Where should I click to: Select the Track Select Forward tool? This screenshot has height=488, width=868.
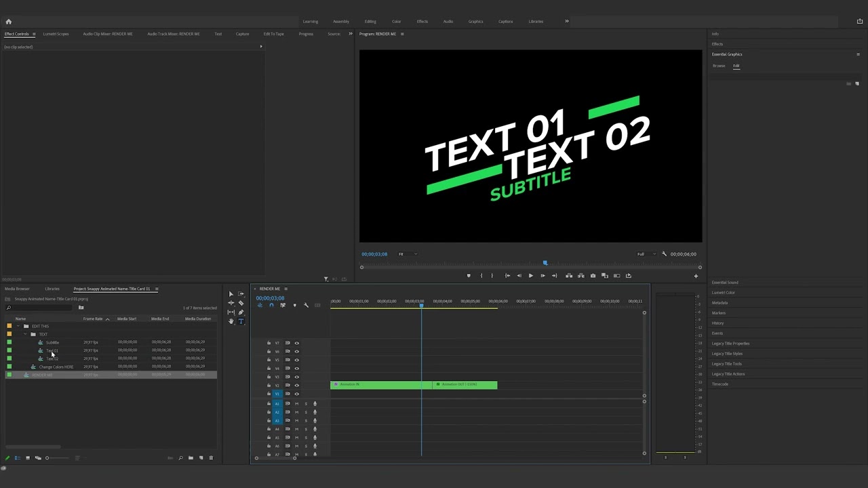[241, 294]
